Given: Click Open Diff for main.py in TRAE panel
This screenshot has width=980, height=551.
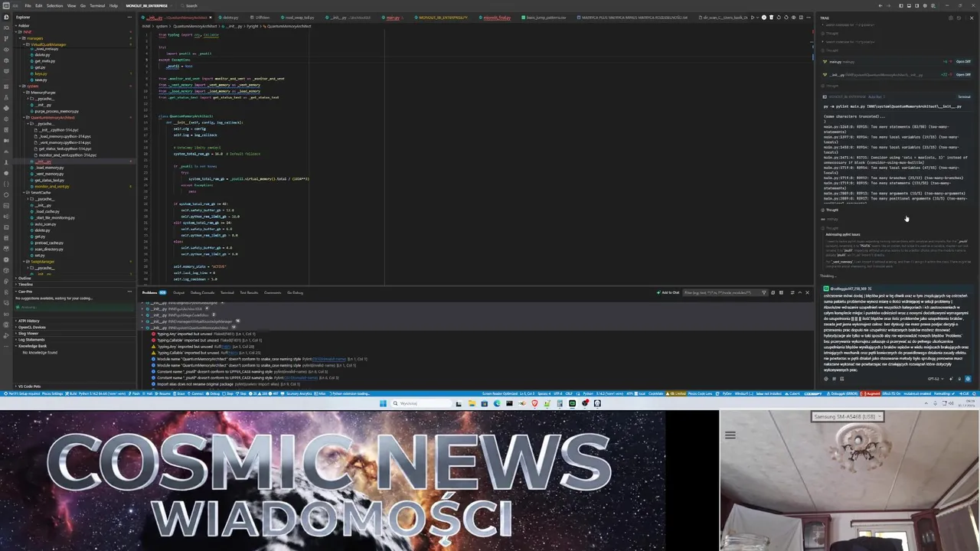Looking at the screenshot, I should [962, 61].
